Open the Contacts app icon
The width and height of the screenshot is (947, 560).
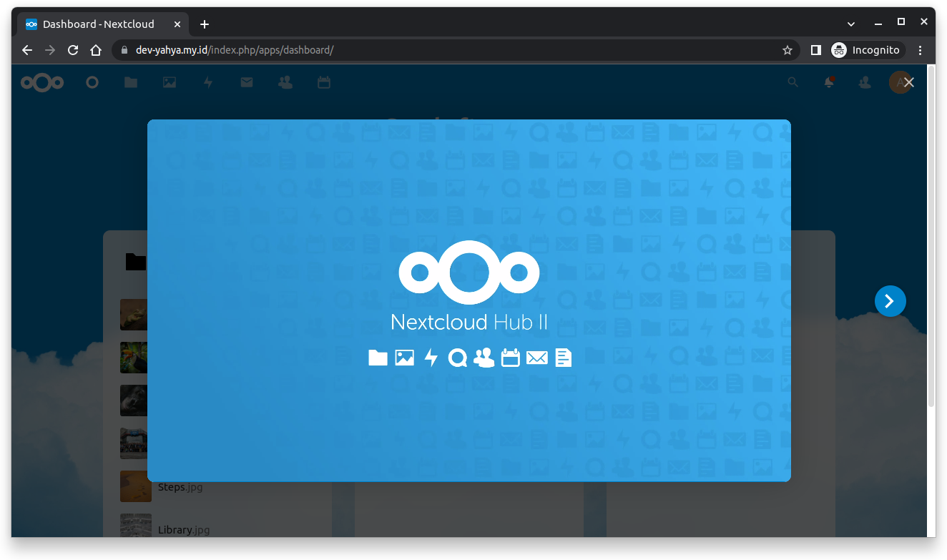[x=285, y=83]
